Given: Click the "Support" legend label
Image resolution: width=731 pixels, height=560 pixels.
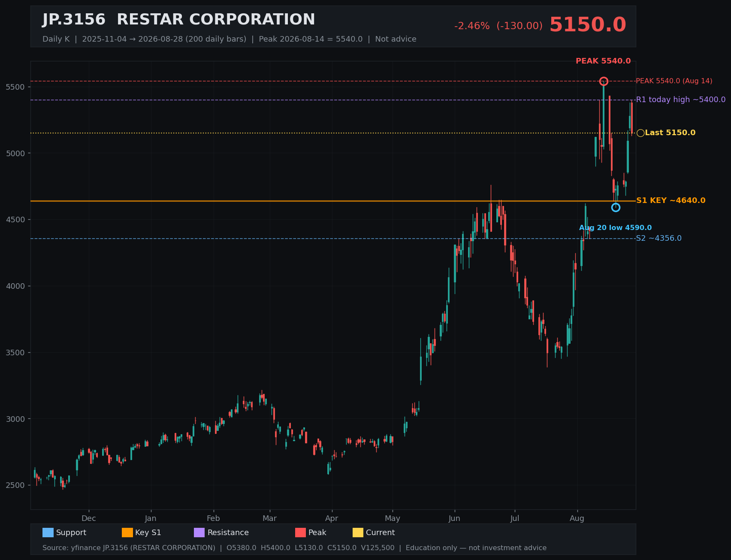Looking at the screenshot, I should coord(71,533).
